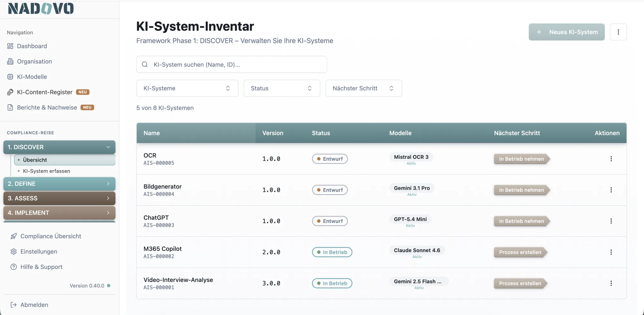Click the Claude Sonnet 4.6 model chip

click(x=417, y=250)
